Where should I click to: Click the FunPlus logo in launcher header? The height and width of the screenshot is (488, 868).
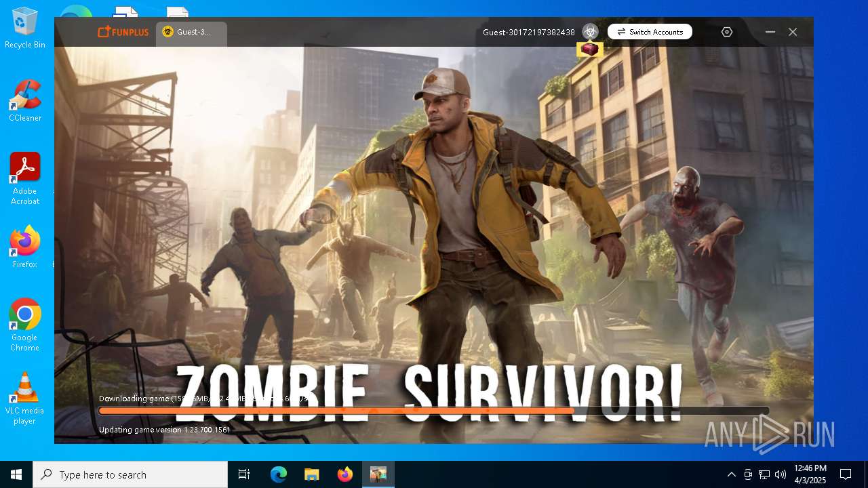tap(123, 32)
